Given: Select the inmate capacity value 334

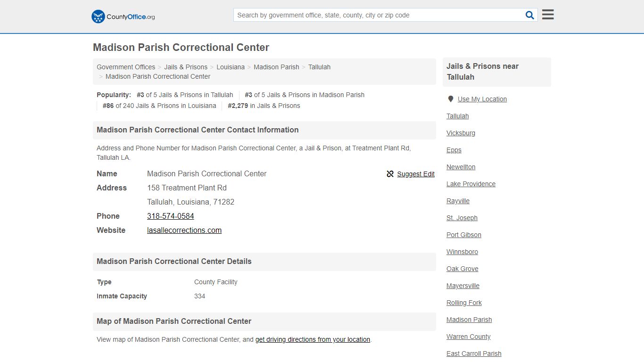Looking at the screenshot, I should pyautogui.click(x=199, y=296).
